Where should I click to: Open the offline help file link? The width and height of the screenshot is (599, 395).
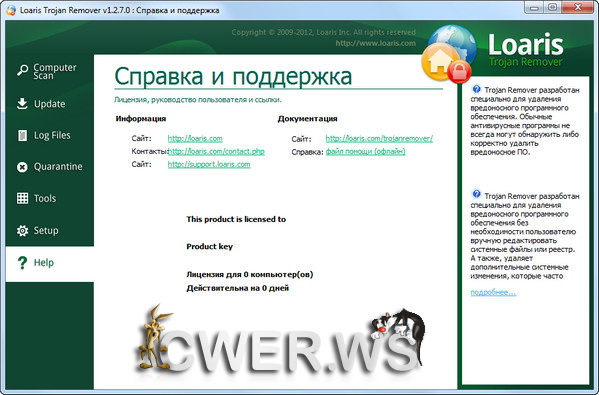point(366,152)
